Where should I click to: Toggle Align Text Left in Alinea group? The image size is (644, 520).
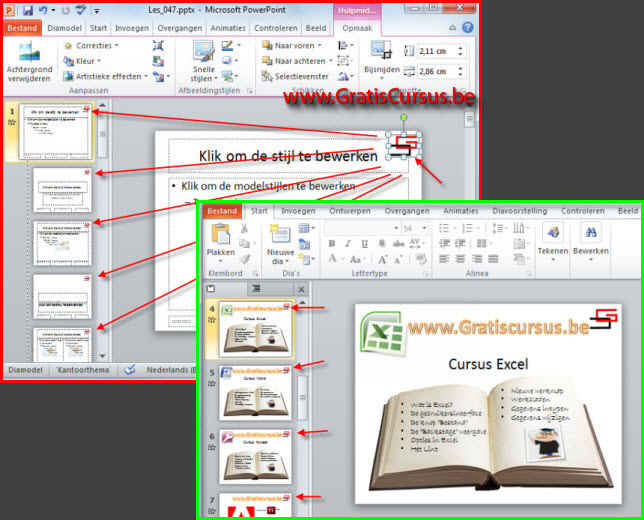tap(444, 259)
